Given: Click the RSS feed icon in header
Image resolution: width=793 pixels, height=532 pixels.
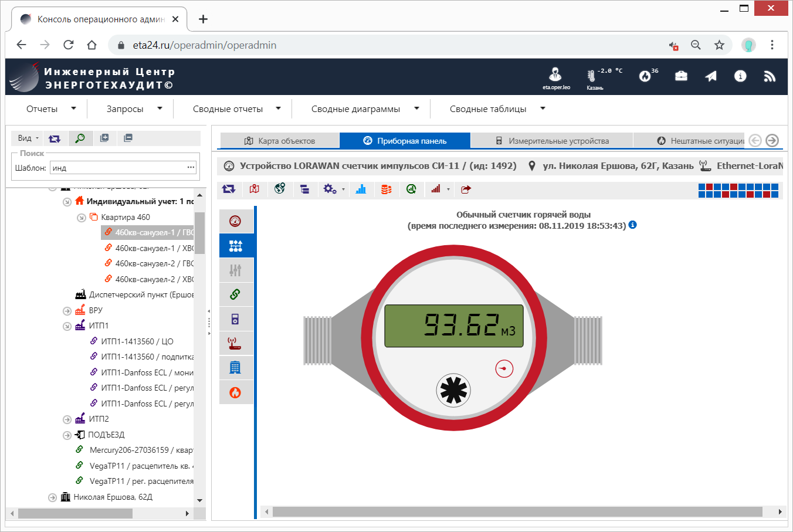Looking at the screenshot, I should click(x=770, y=76).
